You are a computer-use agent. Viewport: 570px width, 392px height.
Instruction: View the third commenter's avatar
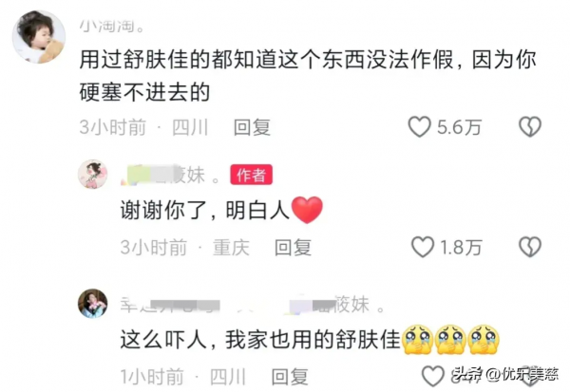pos(93,304)
